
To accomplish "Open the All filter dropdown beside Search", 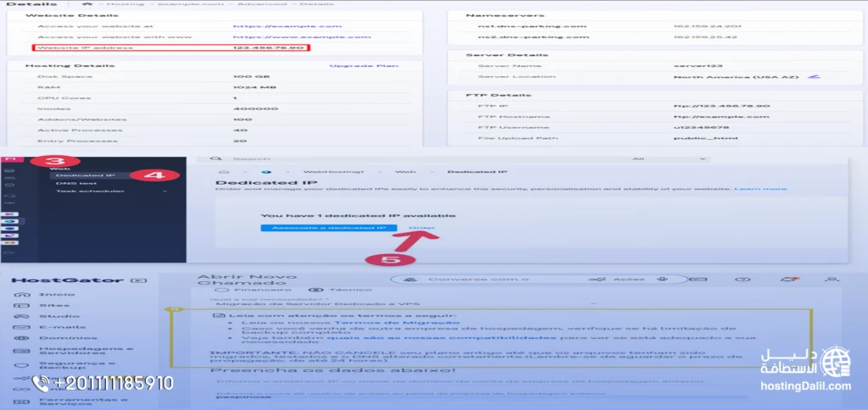I will [x=670, y=158].
